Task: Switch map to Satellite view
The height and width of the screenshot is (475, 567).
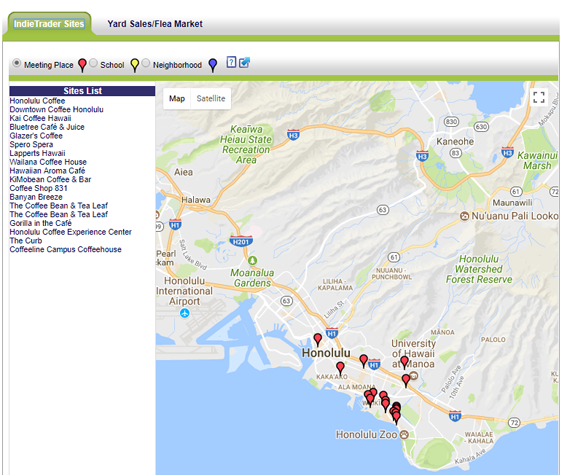Action: (x=211, y=98)
